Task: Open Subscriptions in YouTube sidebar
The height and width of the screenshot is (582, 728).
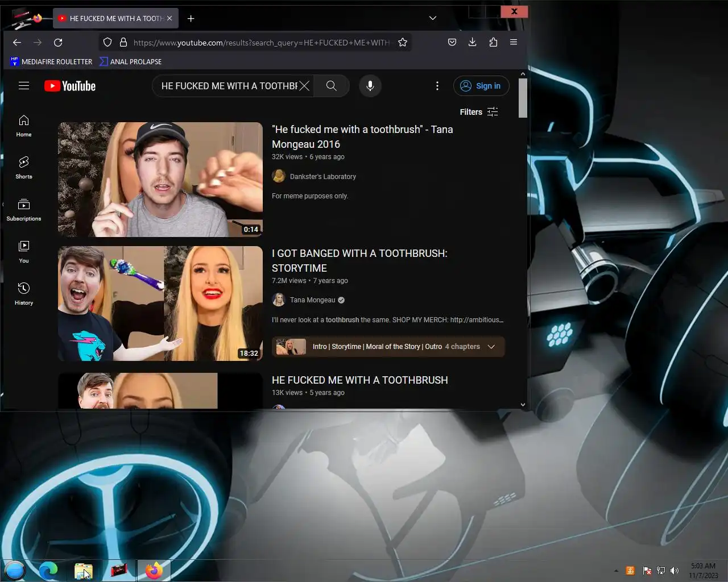Action: (x=24, y=210)
